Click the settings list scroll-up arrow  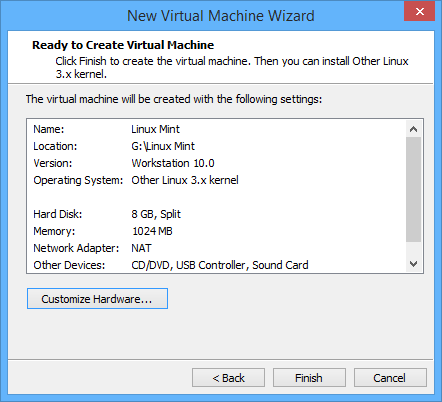pyautogui.click(x=413, y=129)
